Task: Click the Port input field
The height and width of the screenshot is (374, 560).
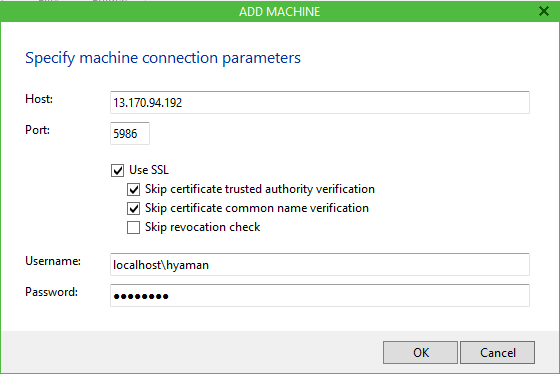Action: (130, 134)
